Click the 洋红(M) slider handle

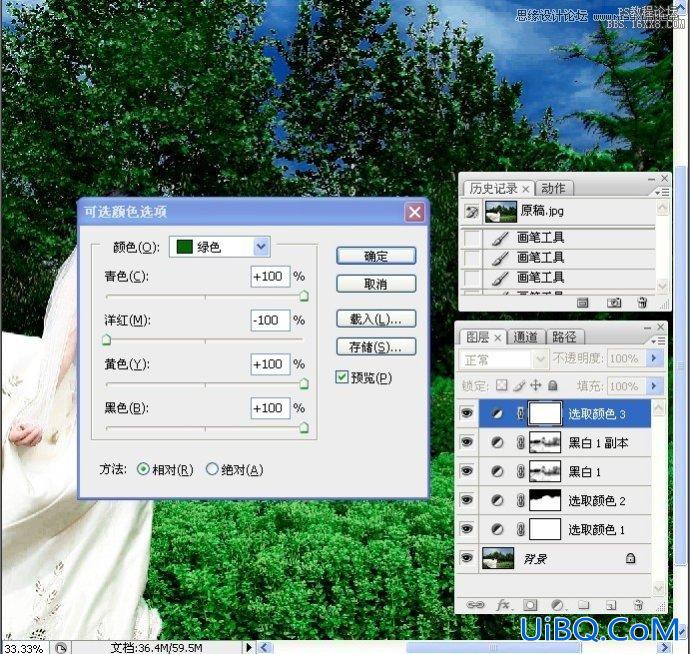(x=106, y=340)
